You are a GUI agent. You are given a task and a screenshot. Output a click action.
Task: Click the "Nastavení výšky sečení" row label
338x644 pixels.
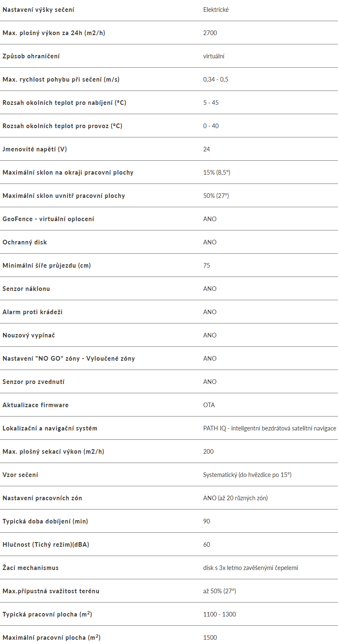pyautogui.click(x=38, y=9)
